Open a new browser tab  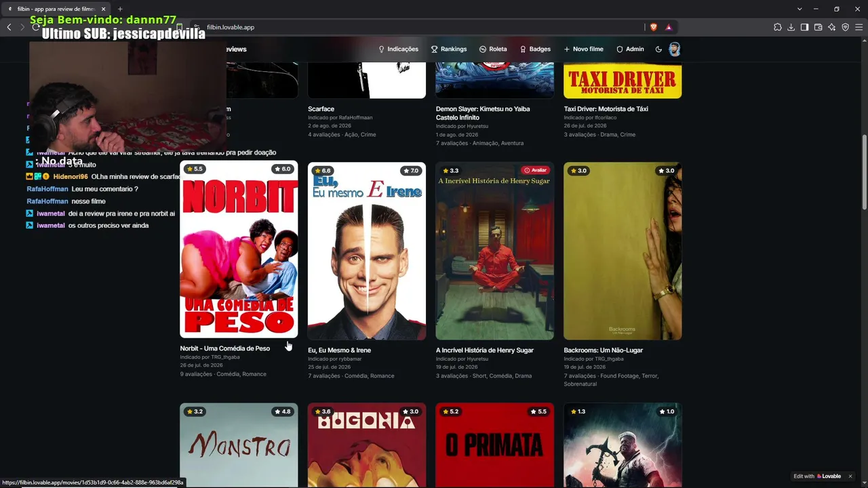(x=120, y=9)
